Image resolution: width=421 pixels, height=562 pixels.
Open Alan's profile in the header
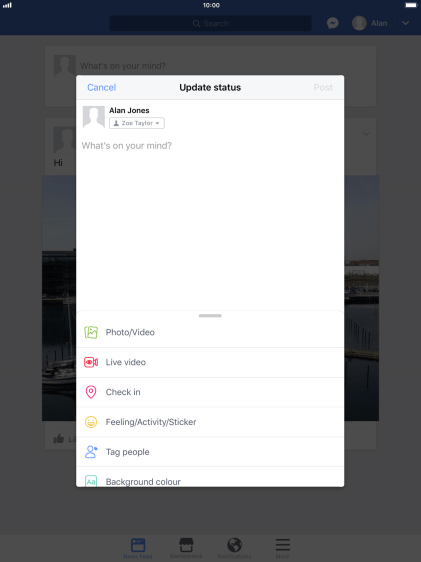click(370, 23)
